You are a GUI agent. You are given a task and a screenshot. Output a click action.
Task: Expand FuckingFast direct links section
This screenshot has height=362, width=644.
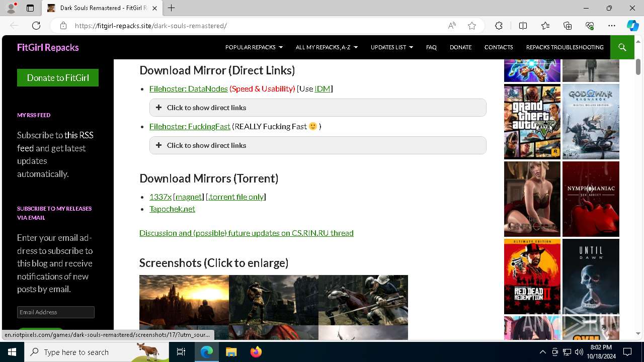[x=318, y=145]
